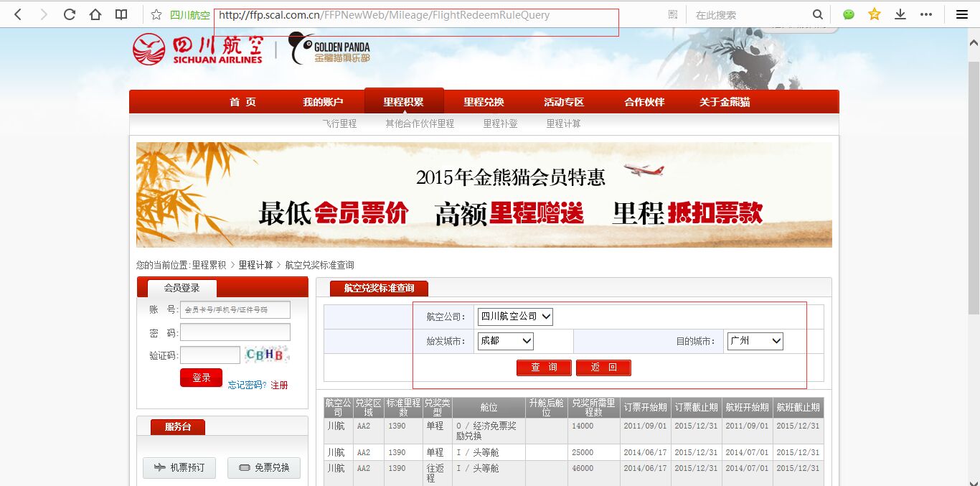Click the 14000 mileage cell
The height and width of the screenshot is (486, 980).
tap(593, 431)
